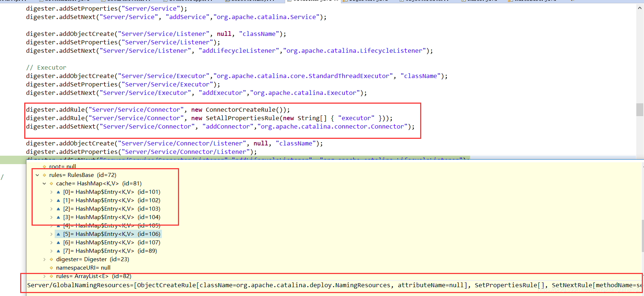
Task: Select row [2]= HashMap$Entry (id=103)
Action: coord(112,209)
